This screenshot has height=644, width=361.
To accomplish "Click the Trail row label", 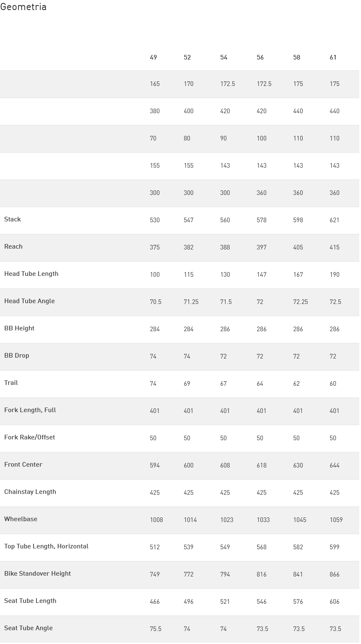I will (x=11, y=383).
